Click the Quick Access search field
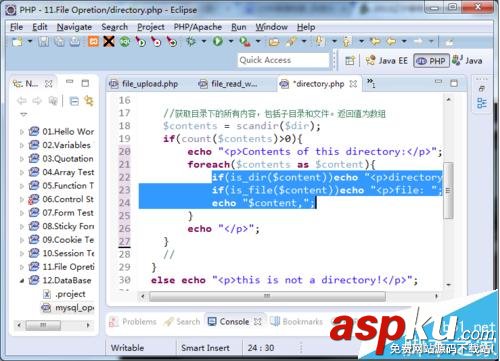Viewport: 500px width, 361px height. coord(283,60)
